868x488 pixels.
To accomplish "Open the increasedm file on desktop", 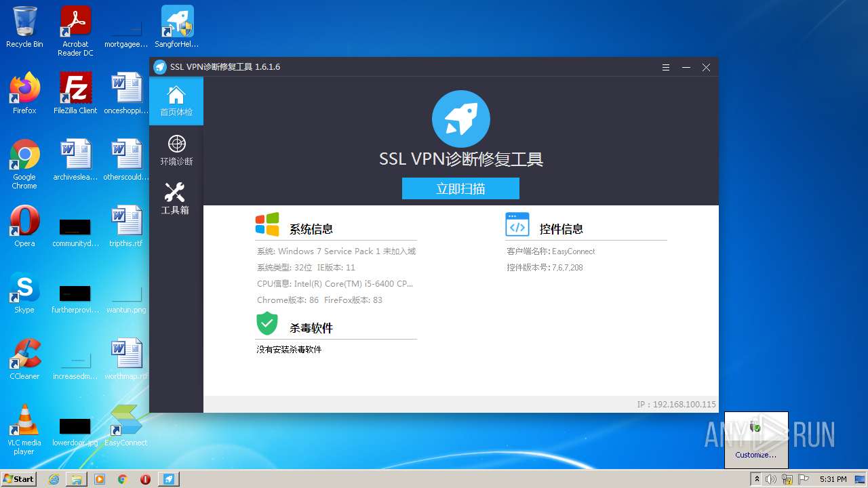I will click(75, 364).
